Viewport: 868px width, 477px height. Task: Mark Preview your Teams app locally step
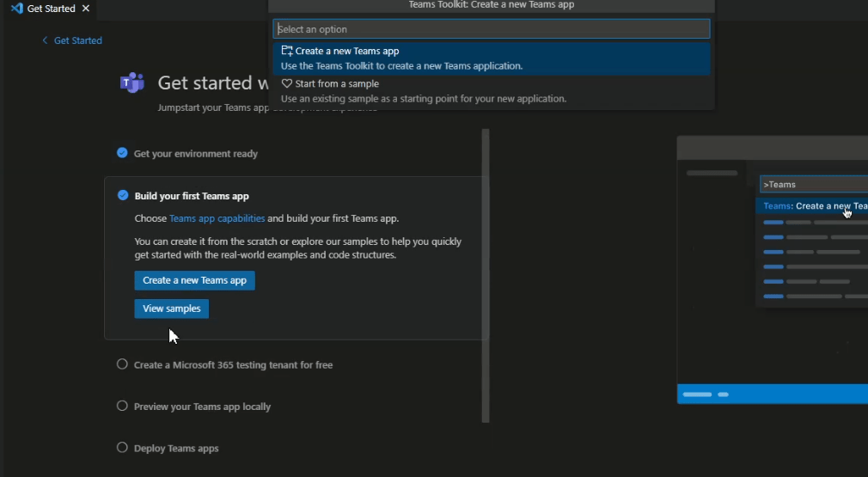[122, 406]
